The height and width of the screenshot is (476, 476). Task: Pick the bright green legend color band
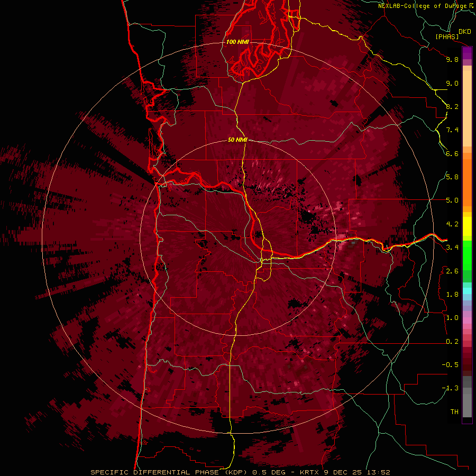(x=467, y=255)
